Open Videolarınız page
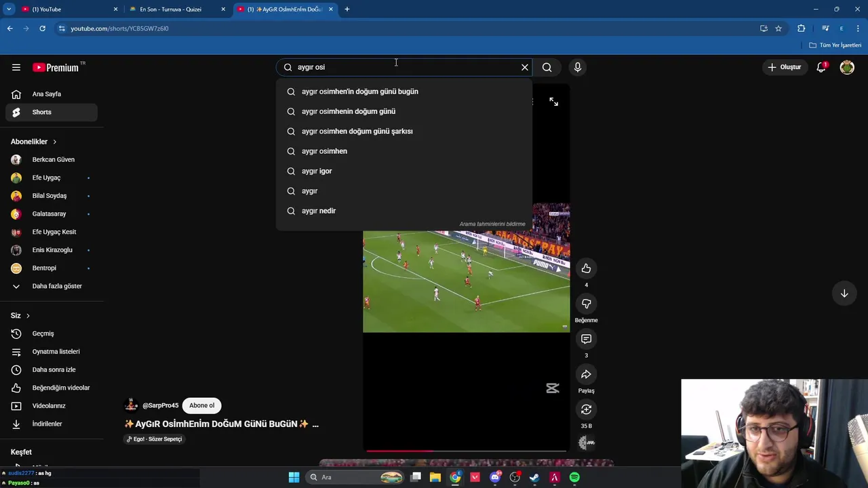The height and width of the screenshot is (488, 868). coord(52,406)
